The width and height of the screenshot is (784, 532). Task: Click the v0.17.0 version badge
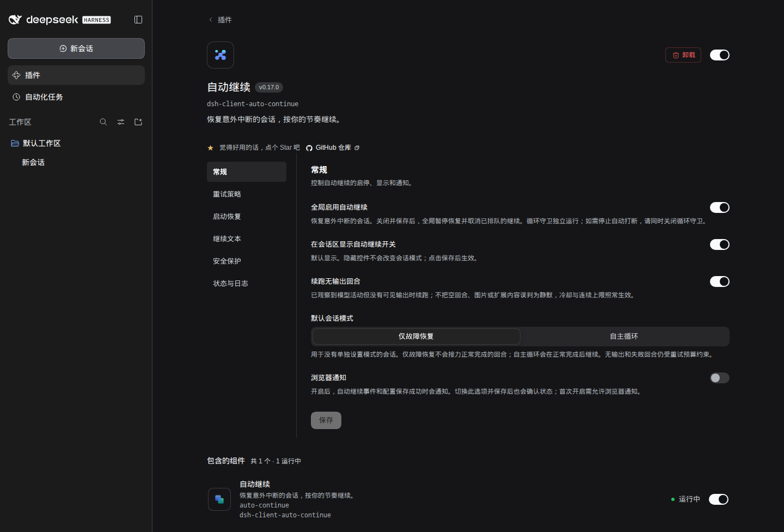point(269,87)
